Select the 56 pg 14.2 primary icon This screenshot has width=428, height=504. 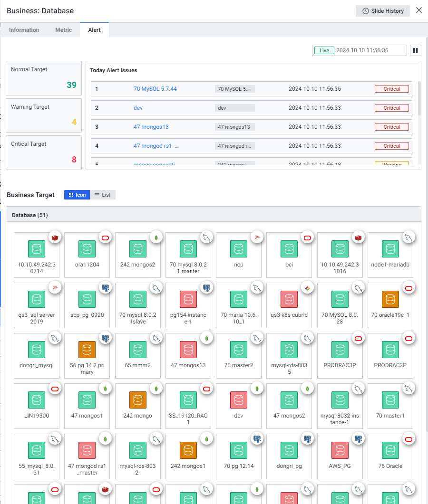(x=87, y=350)
